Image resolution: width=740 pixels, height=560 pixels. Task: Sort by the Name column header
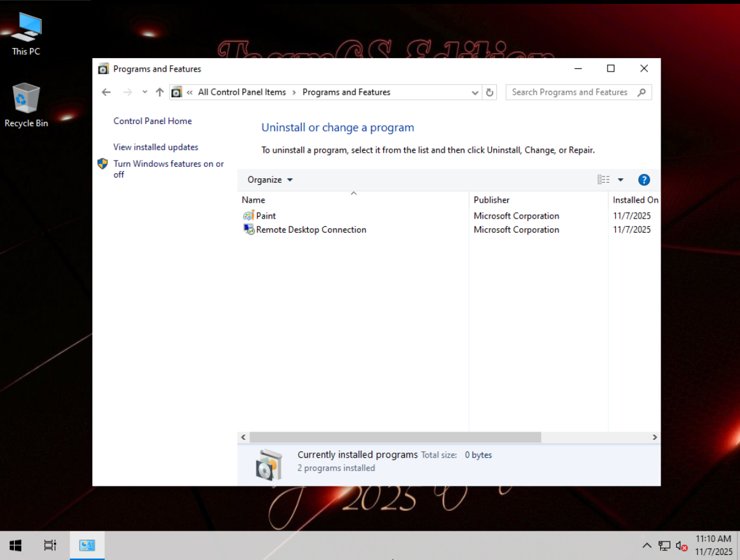[353, 200]
